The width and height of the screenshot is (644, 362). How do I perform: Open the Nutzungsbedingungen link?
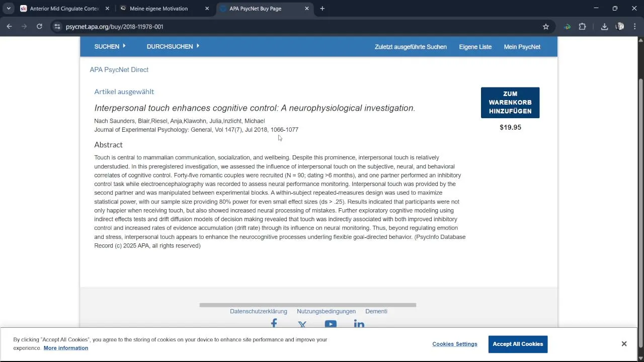[x=326, y=311]
